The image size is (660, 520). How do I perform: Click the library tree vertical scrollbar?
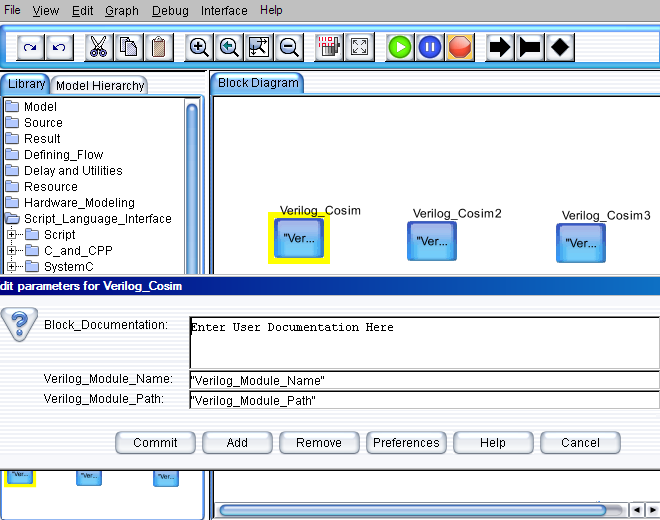[x=192, y=187]
